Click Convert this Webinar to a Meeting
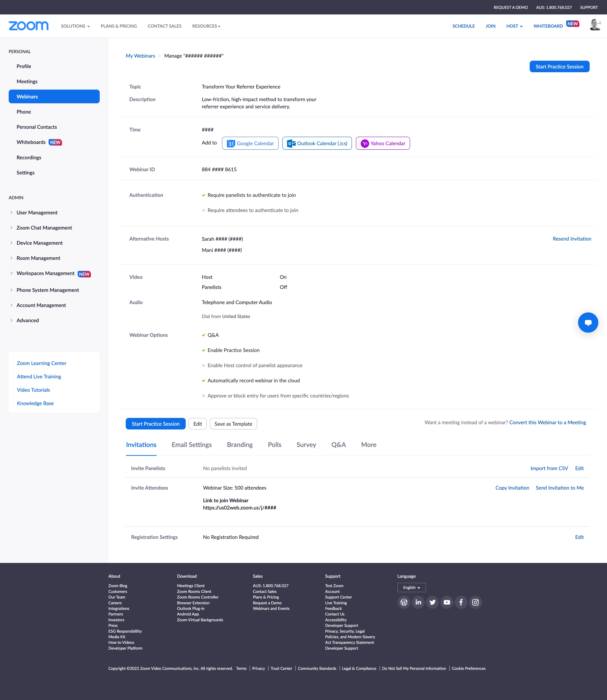Image resolution: width=607 pixels, height=700 pixels. [547, 422]
